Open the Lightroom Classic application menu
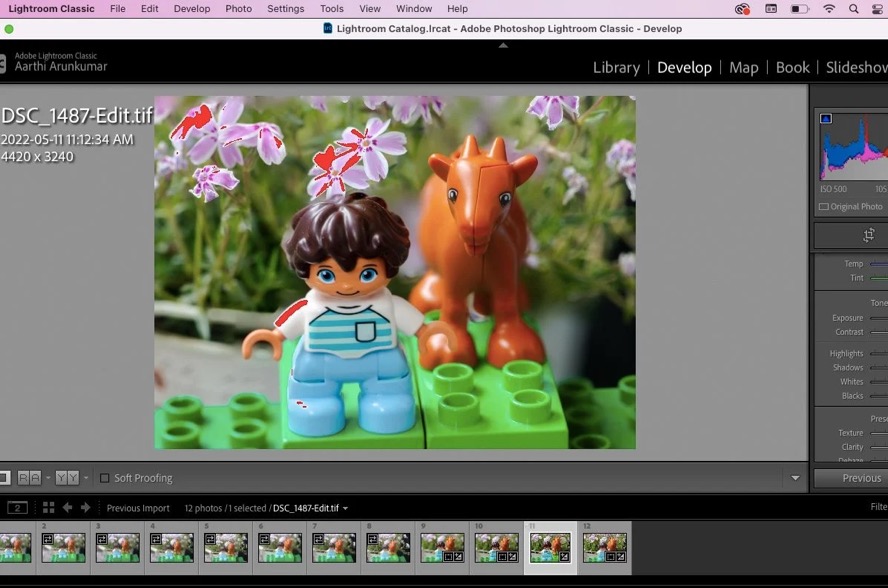Viewport: 888px width, 588px height. tap(51, 8)
